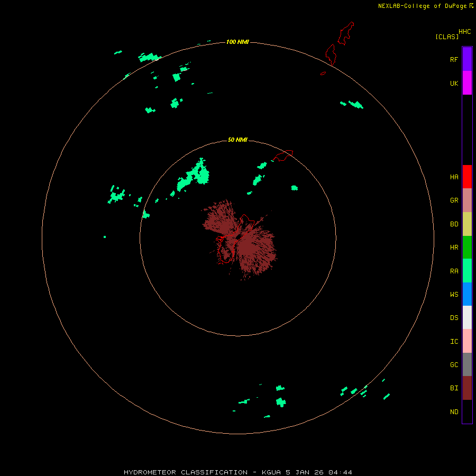Click the '50 NMI' range ring label
The height and width of the screenshot is (476, 476).
tap(237, 140)
